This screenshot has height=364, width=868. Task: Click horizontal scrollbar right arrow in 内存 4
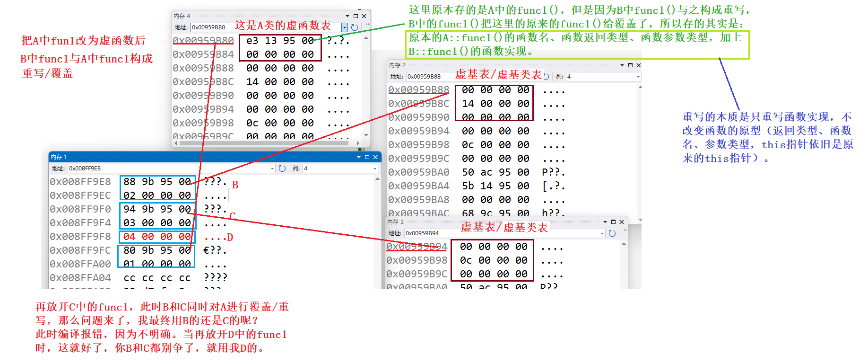coord(358,142)
